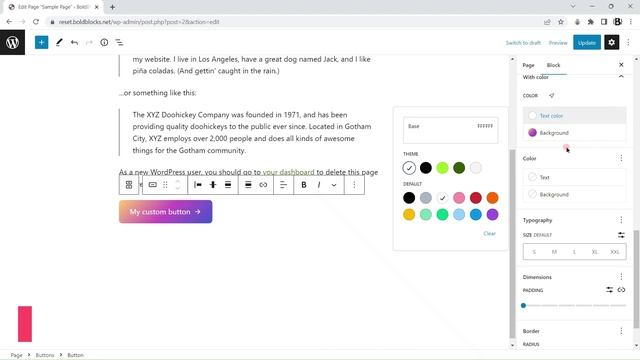Collapse the With color panel
The height and width of the screenshot is (360, 640).
(x=621, y=77)
